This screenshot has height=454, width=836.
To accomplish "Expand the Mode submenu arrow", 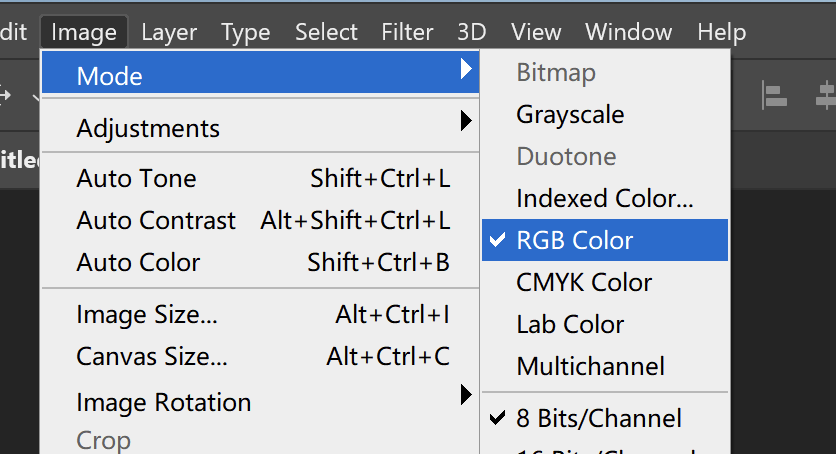I will [x=465, y=69].
